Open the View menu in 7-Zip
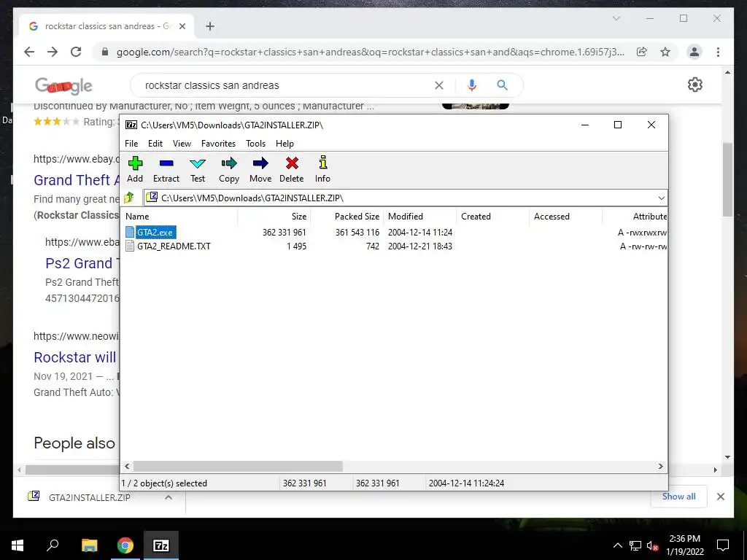The image size is (747, 560). 182,144
